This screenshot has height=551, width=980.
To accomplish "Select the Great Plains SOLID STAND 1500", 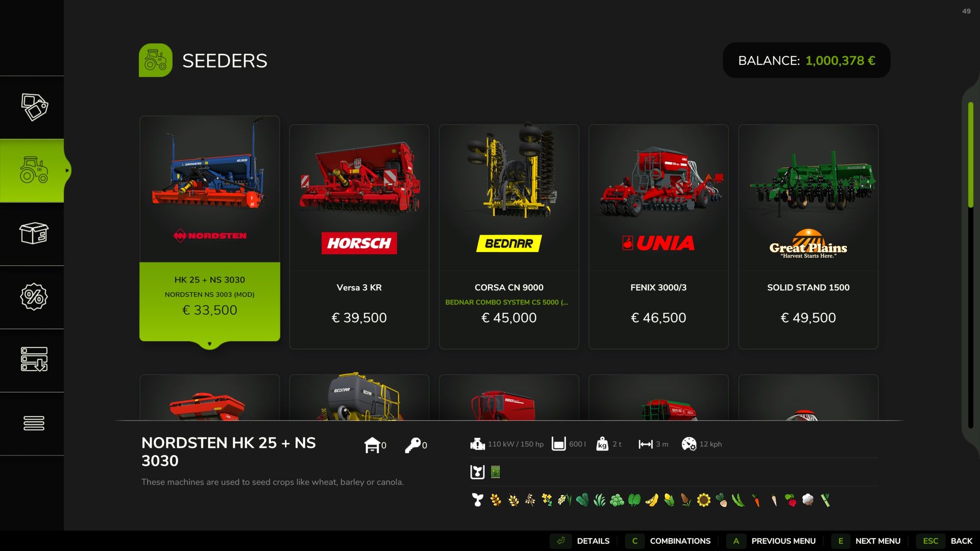I will tap(808, 237).
